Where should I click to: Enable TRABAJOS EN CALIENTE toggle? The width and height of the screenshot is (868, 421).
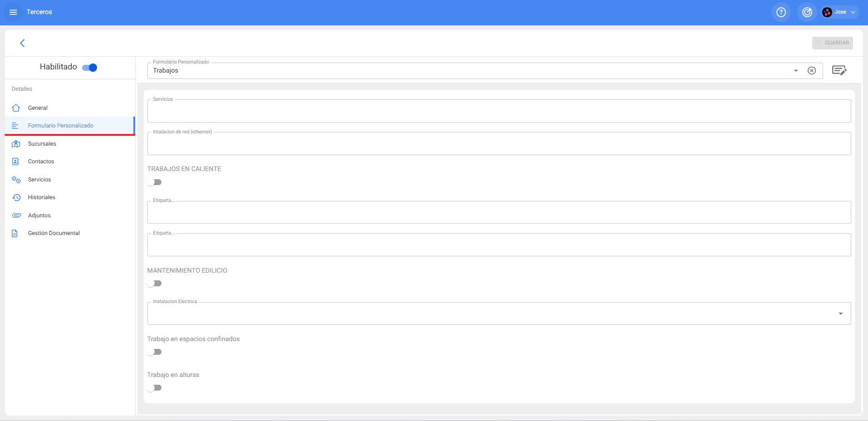155,182
